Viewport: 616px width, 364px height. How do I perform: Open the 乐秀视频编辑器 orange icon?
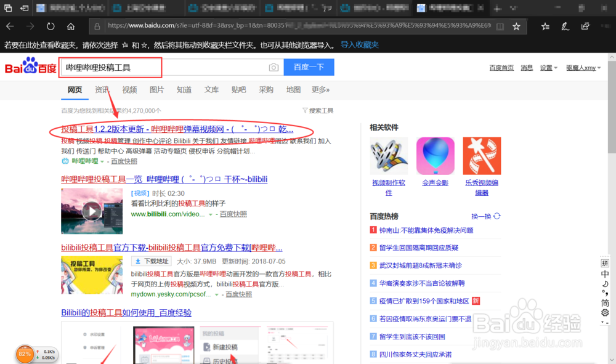click(482, 156)
